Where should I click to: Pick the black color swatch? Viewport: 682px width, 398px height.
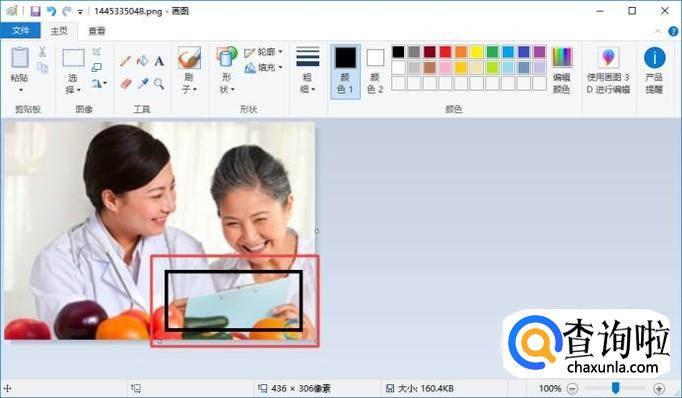click(x=398, y=52)
